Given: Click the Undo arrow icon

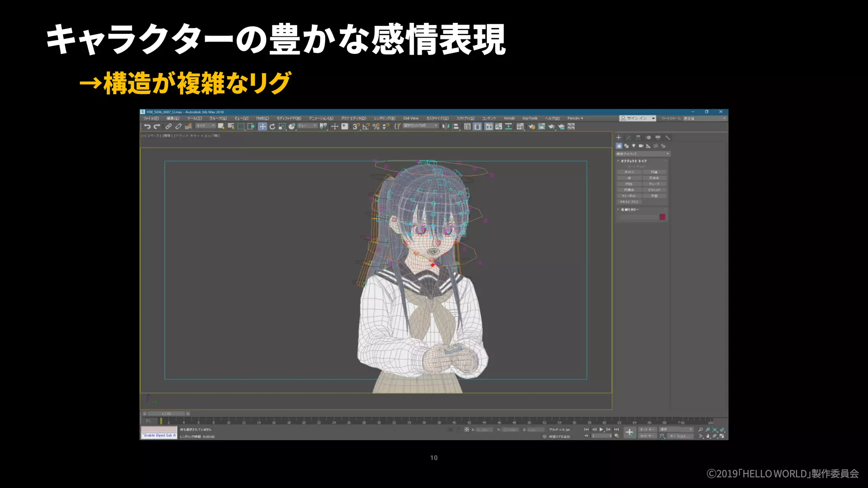Looking at the screenshot, I should tap(147, 126).
